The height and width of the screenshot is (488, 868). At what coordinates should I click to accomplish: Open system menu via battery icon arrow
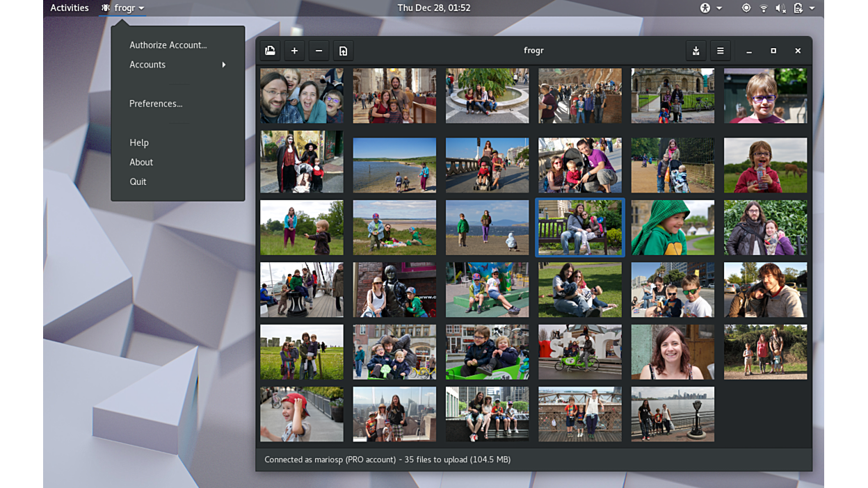click(x=812, y=8)
